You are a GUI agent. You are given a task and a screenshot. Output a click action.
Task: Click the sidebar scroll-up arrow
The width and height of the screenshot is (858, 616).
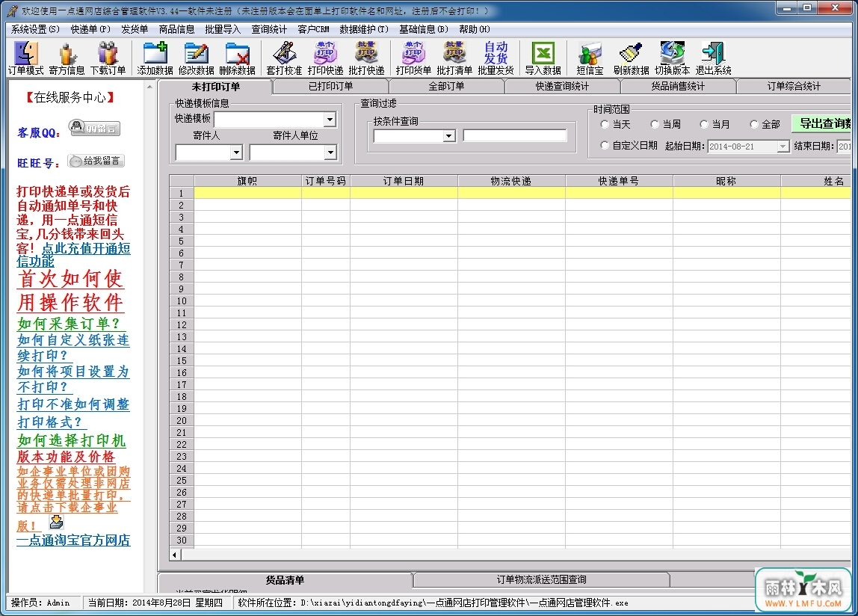tap(149, 87)
